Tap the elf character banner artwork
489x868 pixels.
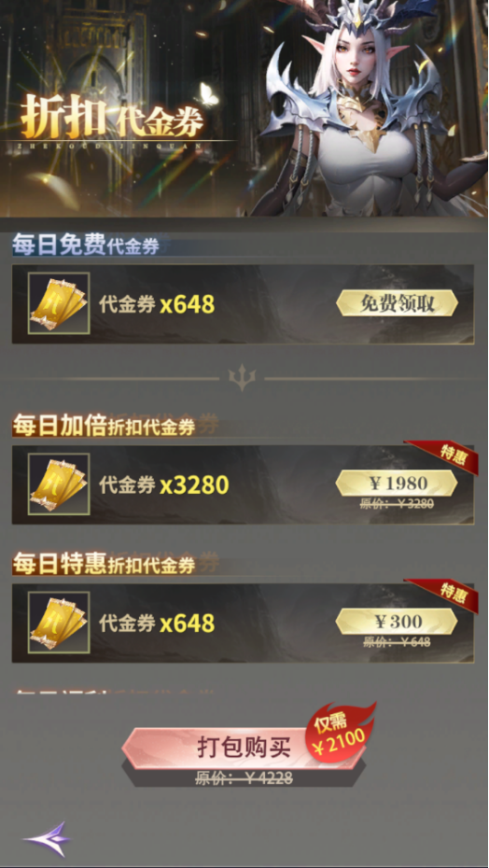367,108
